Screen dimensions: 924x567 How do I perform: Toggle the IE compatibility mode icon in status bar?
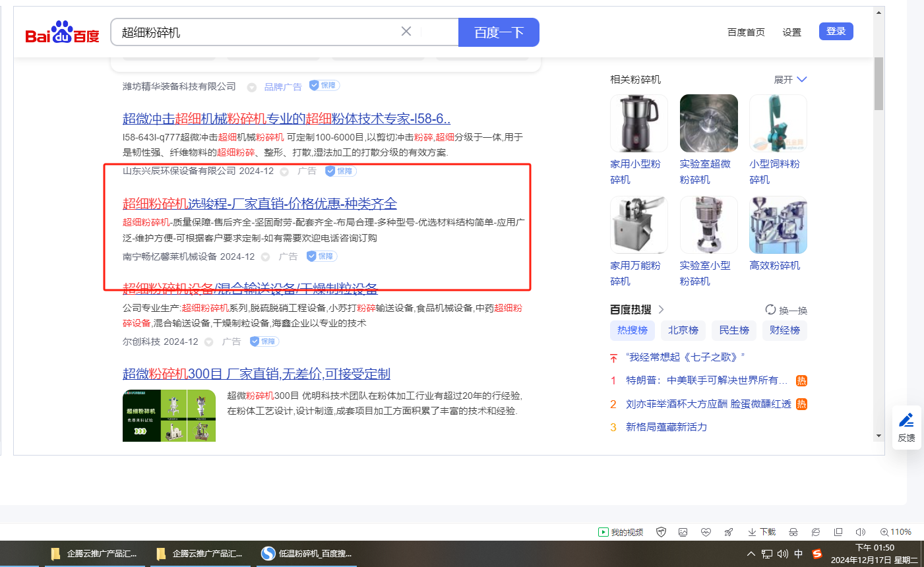click(x=816, y=532)
